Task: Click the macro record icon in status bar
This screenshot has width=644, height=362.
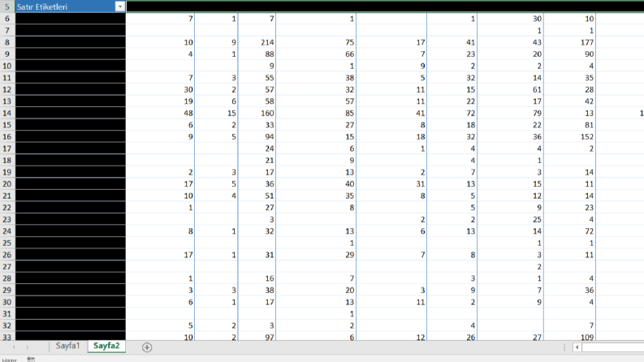Action: [31, 360]
